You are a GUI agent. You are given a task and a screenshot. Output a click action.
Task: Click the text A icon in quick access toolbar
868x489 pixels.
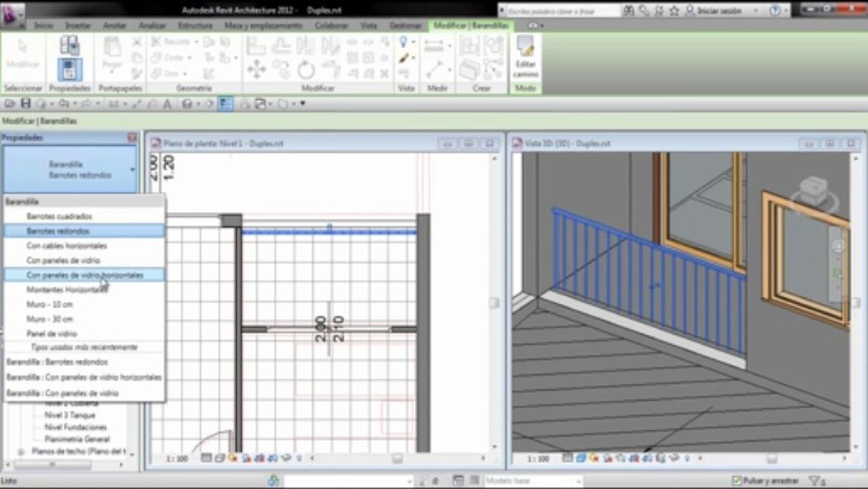pyautogui.click(x=167, y=104)
